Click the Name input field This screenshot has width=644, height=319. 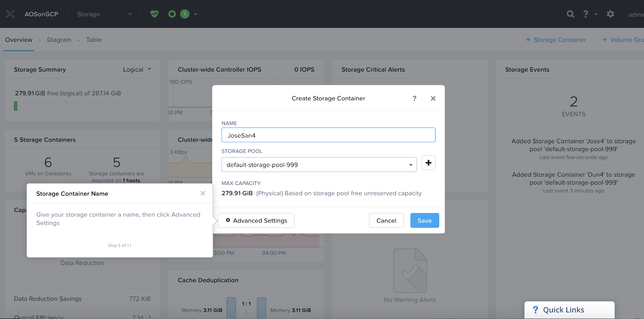pos(328,135)
